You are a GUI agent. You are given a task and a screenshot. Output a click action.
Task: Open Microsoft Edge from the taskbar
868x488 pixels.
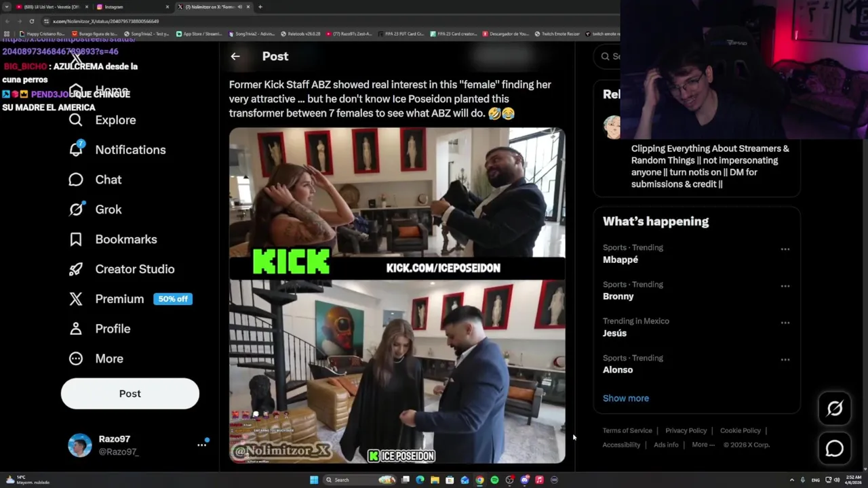point(420,480)
